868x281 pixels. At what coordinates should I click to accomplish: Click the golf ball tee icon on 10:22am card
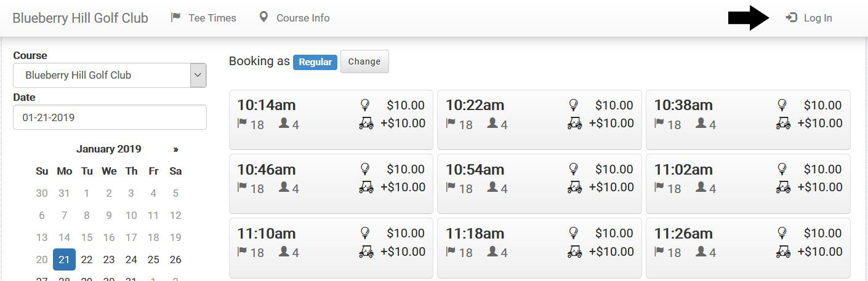point(574,105)
